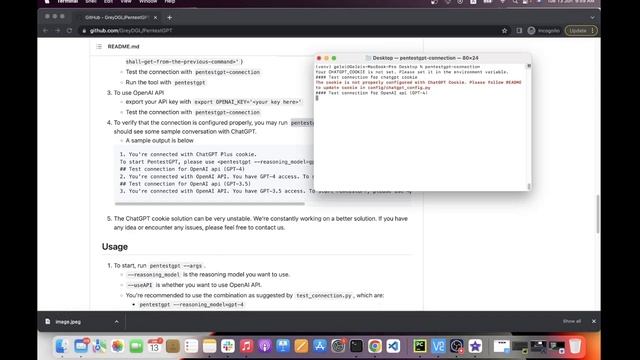Click the '--useAPI' code text
The height and width of the screenshot is (360, 640).
140,285
